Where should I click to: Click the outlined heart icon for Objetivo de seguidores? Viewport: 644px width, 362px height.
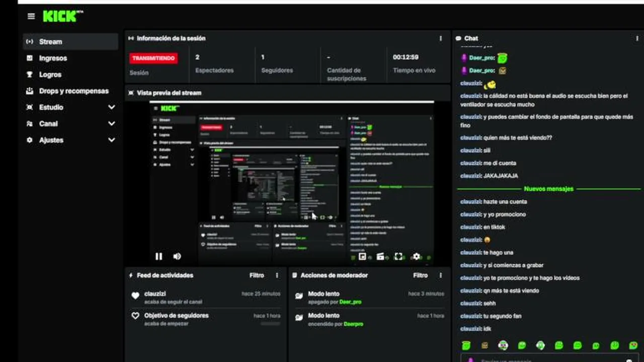coord(135,316)
